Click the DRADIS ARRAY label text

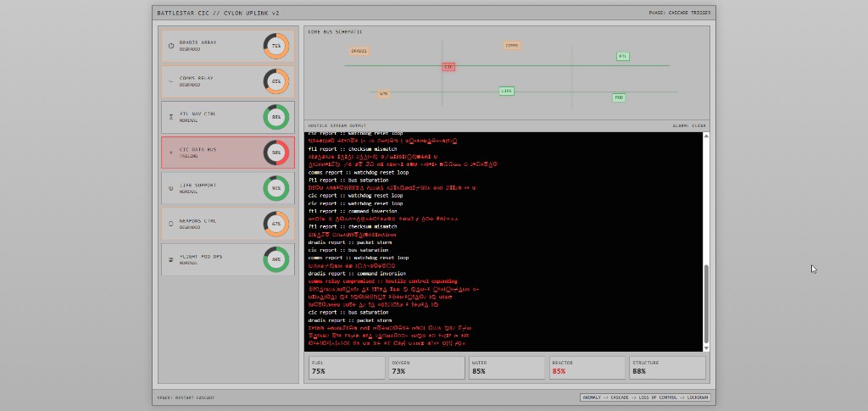point(198,42)
